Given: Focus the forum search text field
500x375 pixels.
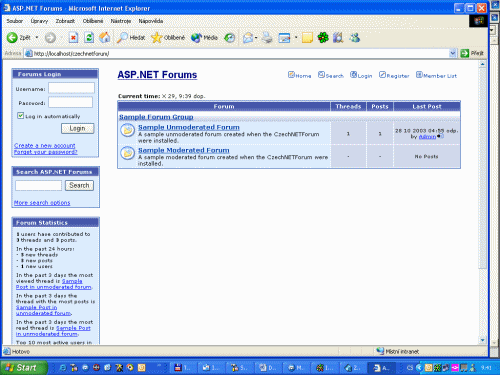Looking at the screenshot, I should tap(39, 185).
